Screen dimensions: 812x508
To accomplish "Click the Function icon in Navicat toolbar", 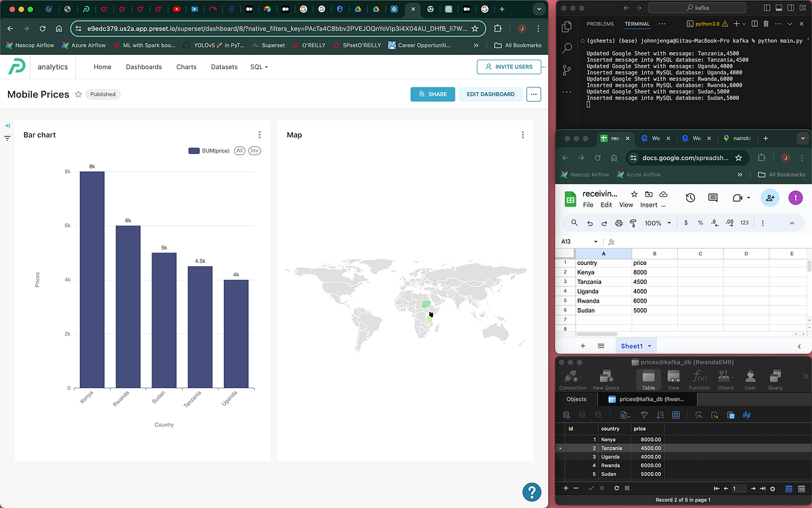I will coord(698,377).
